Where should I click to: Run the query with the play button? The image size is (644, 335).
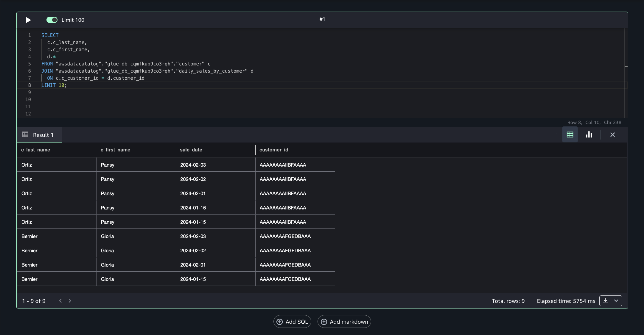coord(28,20)
